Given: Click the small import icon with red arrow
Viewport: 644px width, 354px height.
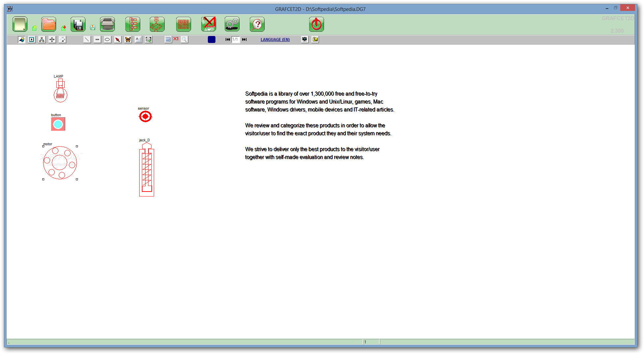Looking at the screenshot, I should click(64, 28).
